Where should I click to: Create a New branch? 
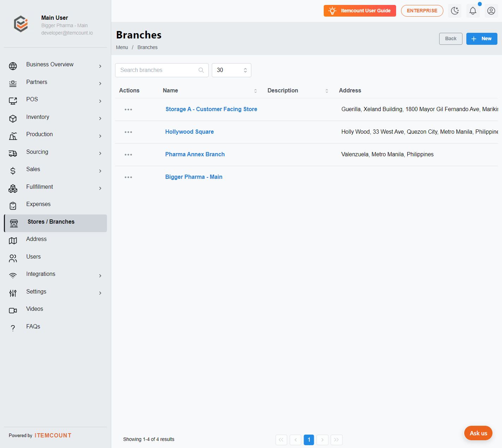(x=482, y=39)
